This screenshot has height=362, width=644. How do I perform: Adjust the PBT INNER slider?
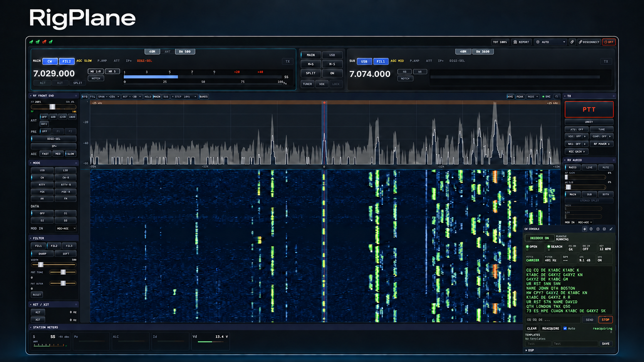pyautogui.click(x=63, y=272)
